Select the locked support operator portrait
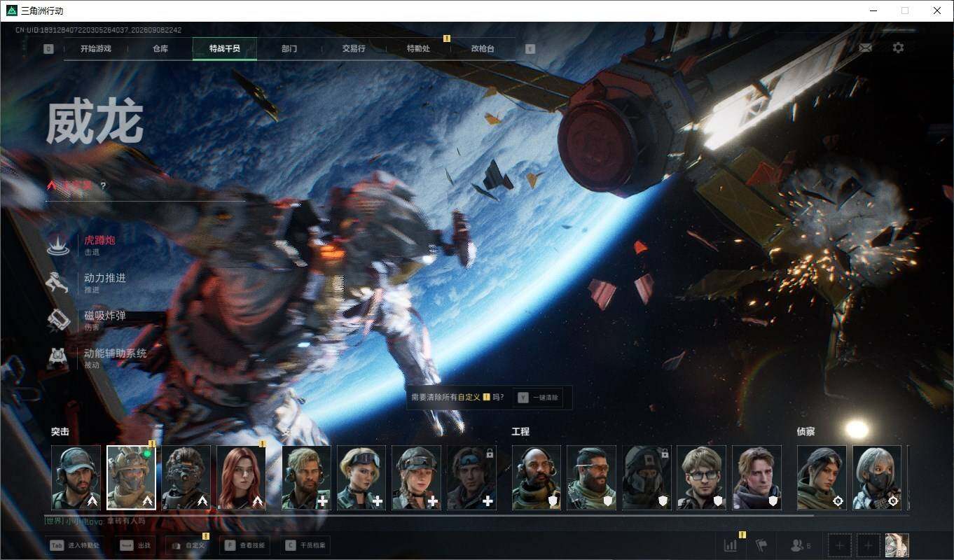954x560 pixels. [x=471, y=477]
